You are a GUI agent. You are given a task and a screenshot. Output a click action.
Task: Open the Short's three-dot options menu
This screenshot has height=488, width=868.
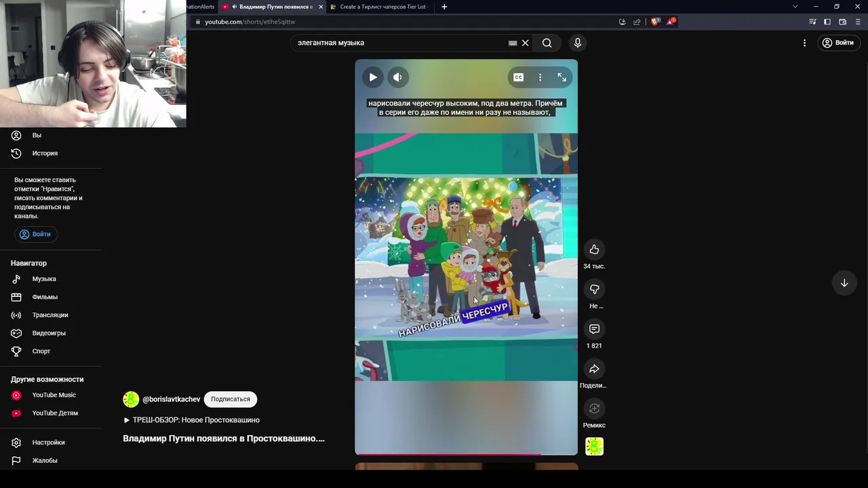point(540,77)
